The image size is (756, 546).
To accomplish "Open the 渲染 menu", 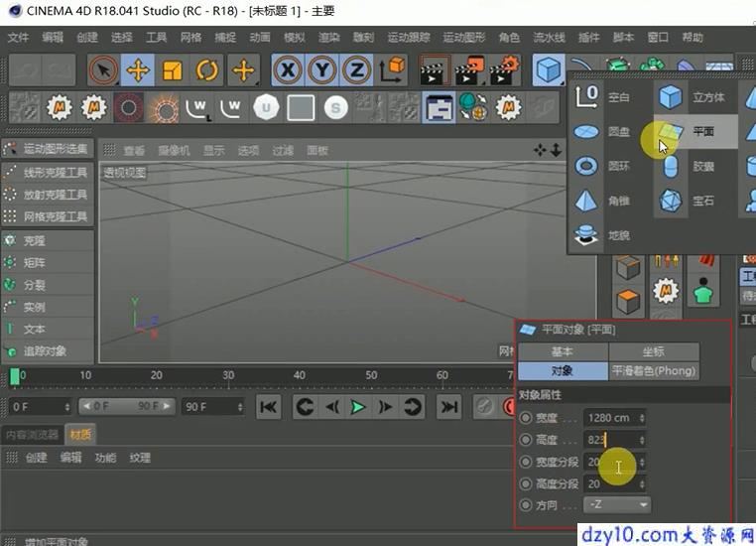I will pyautogui.click(x=328, y=38).
